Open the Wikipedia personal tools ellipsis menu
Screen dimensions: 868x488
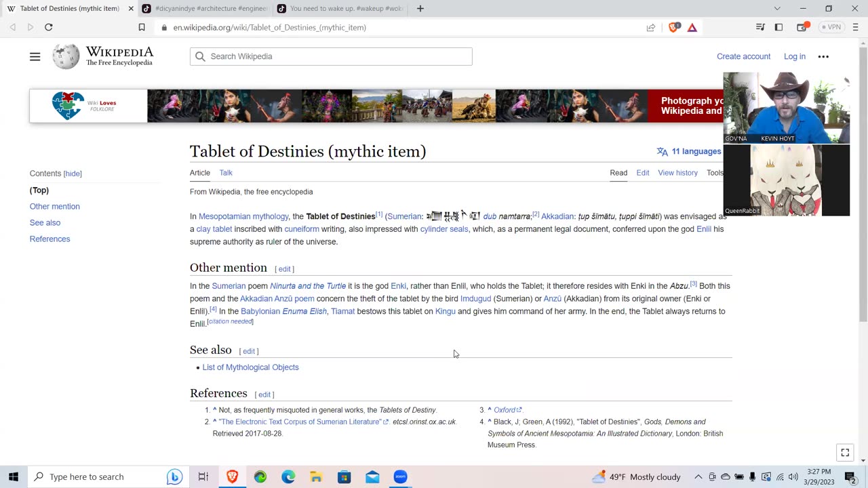click(x=823, y=57)
